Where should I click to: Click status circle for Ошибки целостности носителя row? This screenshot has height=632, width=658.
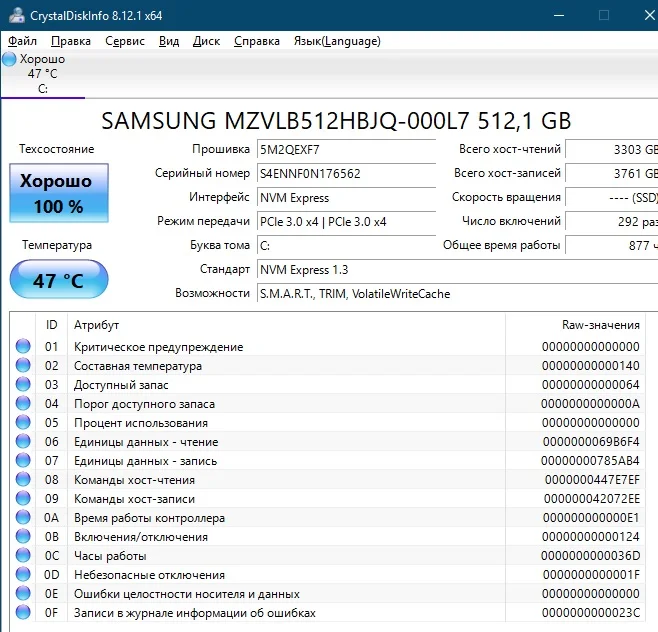point(23,593)
